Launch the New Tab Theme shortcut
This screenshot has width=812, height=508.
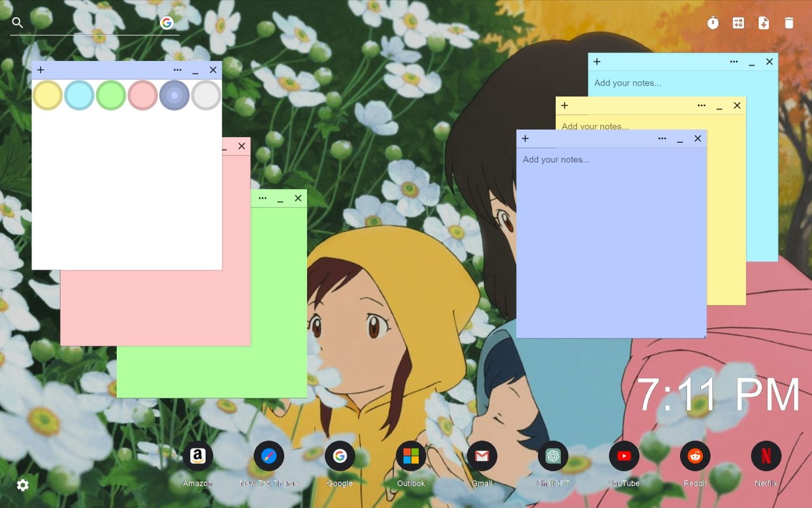(269, 456)
